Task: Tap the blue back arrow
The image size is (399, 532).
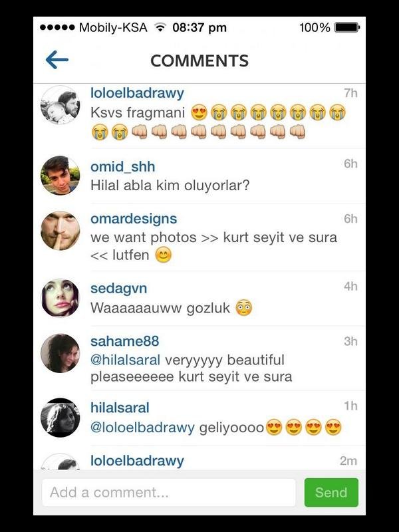Action: point(57,60)
